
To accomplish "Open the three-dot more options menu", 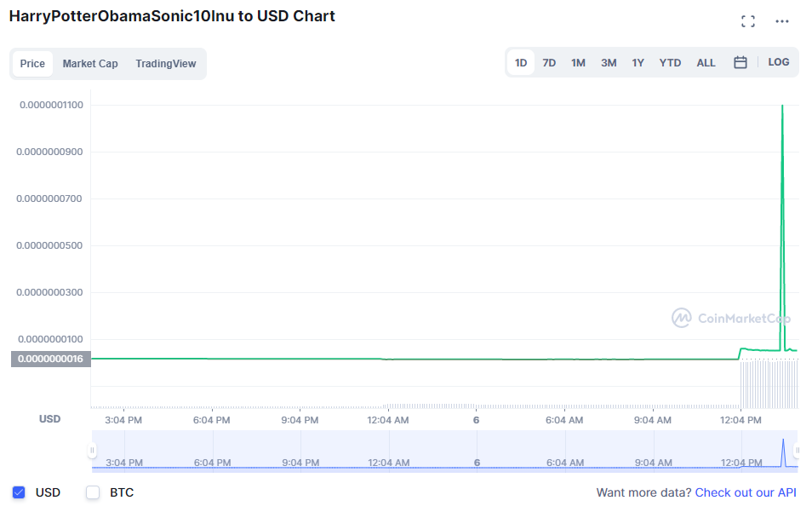I will tap(782, 21).
